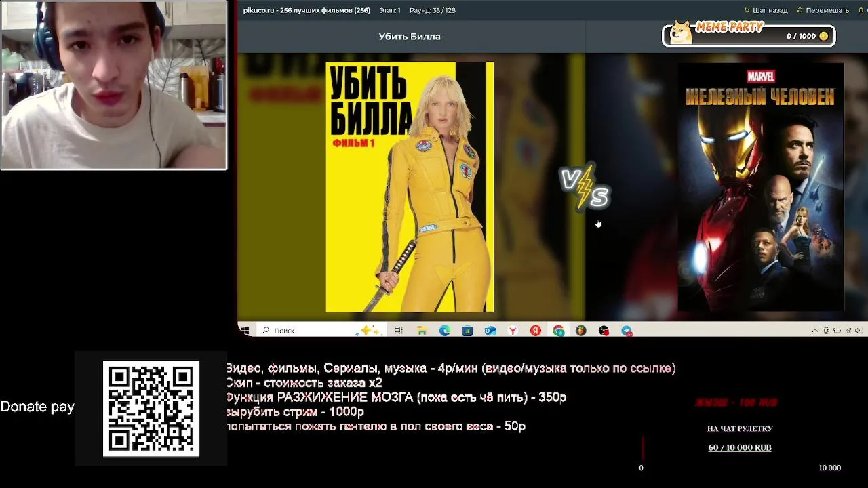This screenshot has width=868, height=488.
Task: Open Telegram from the taskbar
Action: [627, 330]
